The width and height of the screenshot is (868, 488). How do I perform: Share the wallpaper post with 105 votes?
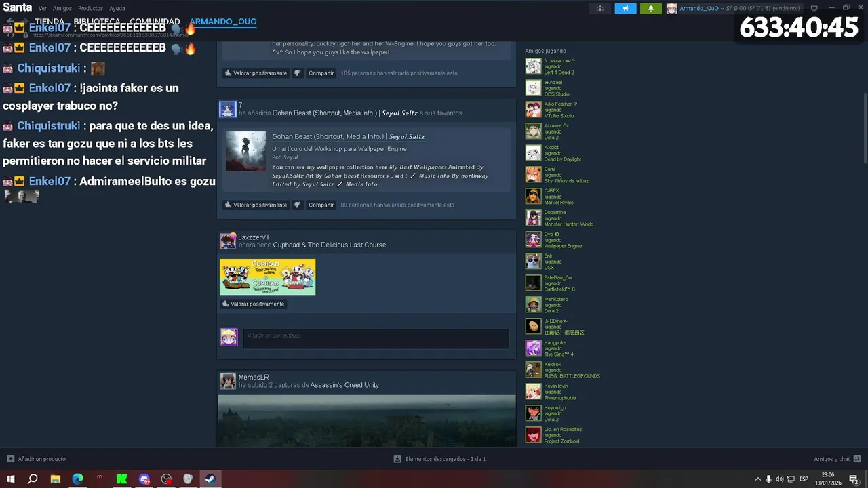(321, 73)
